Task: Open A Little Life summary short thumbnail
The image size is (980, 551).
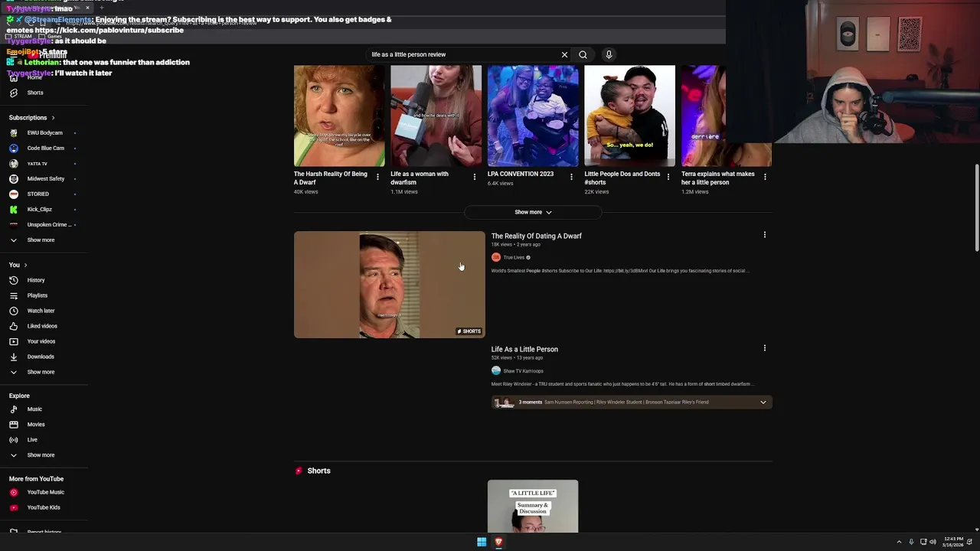Action: [x=533, y=506]
